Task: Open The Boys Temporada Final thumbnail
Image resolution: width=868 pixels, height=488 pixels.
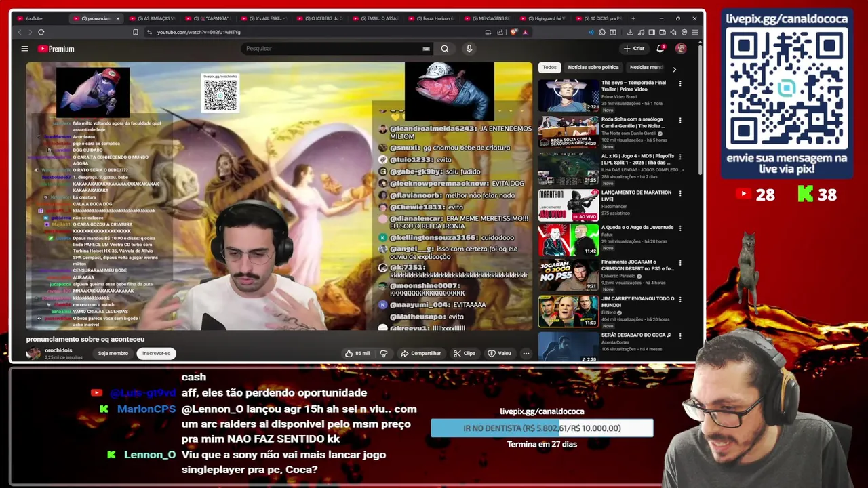Action: [568, 95]
